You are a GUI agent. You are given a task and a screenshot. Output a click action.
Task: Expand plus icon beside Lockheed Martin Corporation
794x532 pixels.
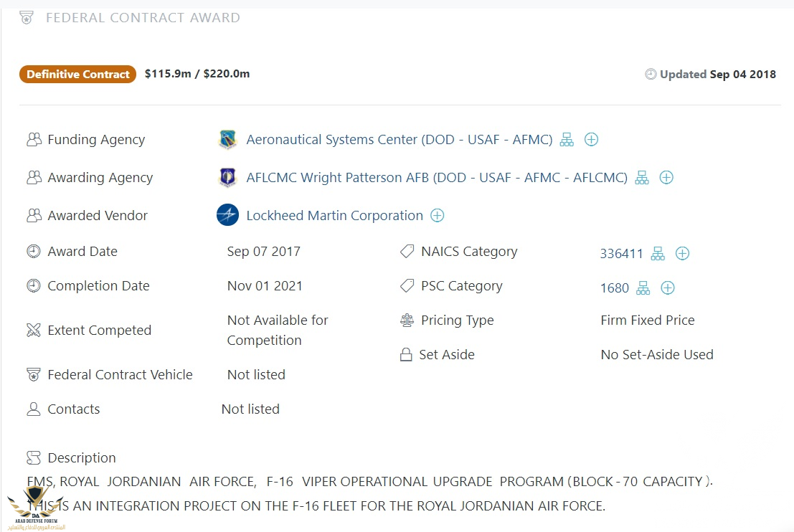437,216
